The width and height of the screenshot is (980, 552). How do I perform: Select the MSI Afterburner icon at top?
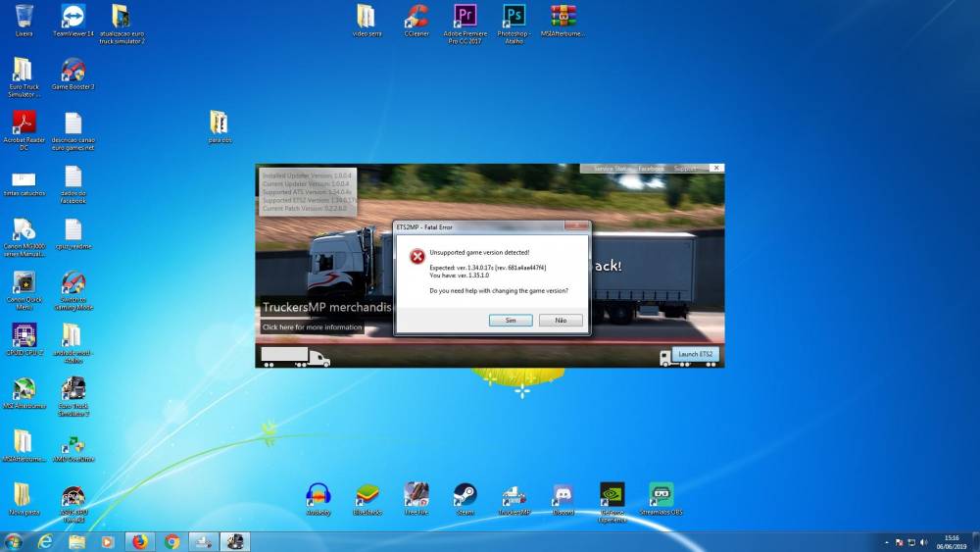tap(563, 17)
